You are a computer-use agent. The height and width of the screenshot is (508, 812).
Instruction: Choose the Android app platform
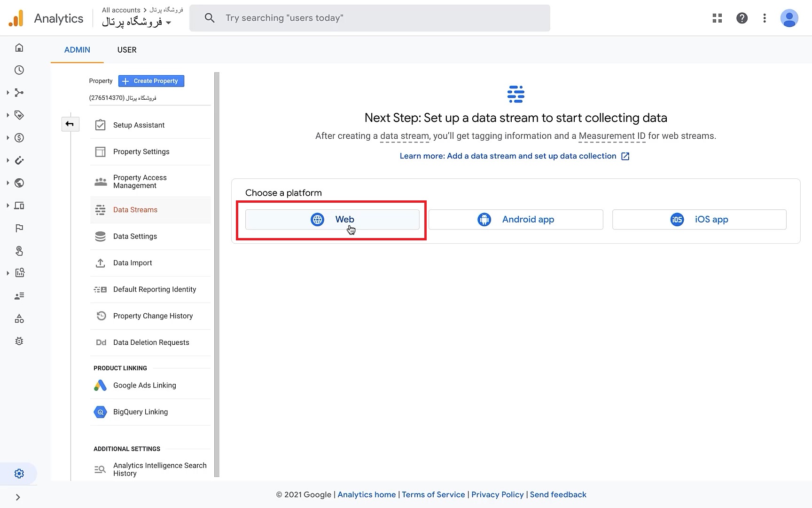(x=515, y=220)
